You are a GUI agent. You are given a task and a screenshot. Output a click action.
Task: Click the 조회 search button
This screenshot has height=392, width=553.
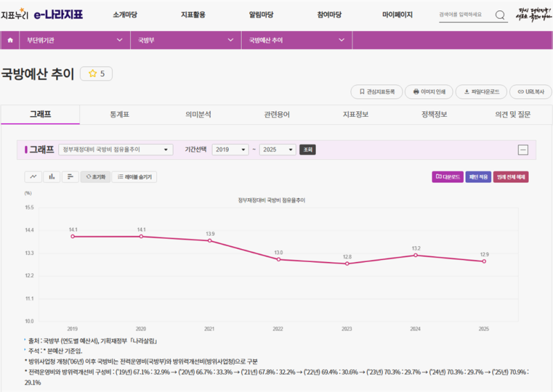[x=308, y=149]
